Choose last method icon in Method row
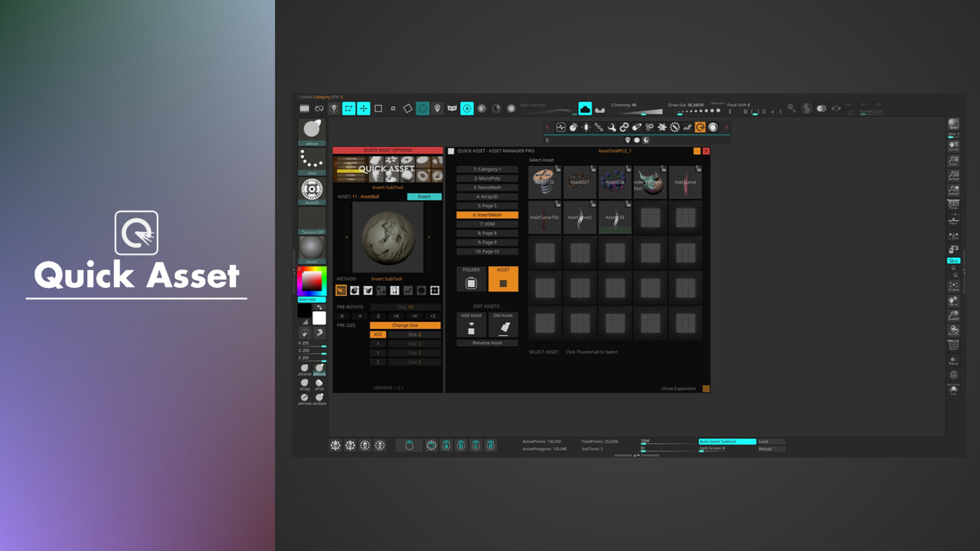The width and height of the screenshot is (980, 551). [x=435, y=291]
